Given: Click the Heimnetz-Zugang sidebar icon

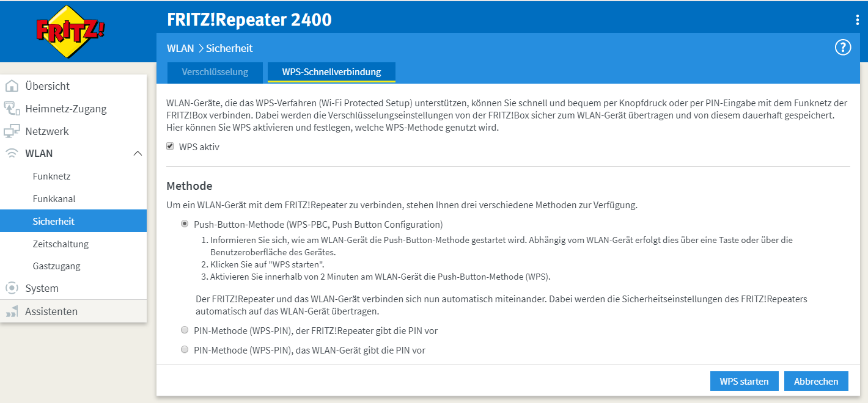Looking at the screenshot, I should pos(12,109).
